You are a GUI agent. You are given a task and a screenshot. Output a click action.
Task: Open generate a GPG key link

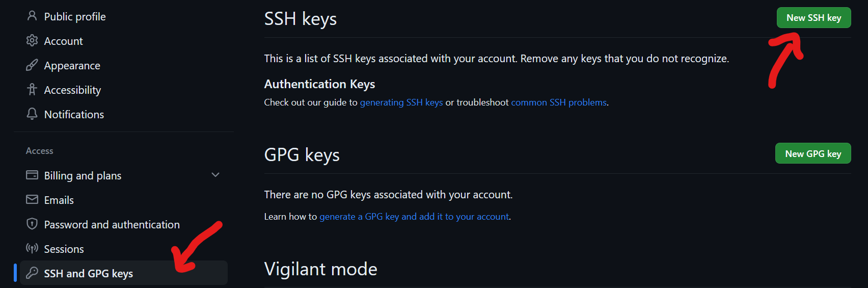click(x=414, y=217)
